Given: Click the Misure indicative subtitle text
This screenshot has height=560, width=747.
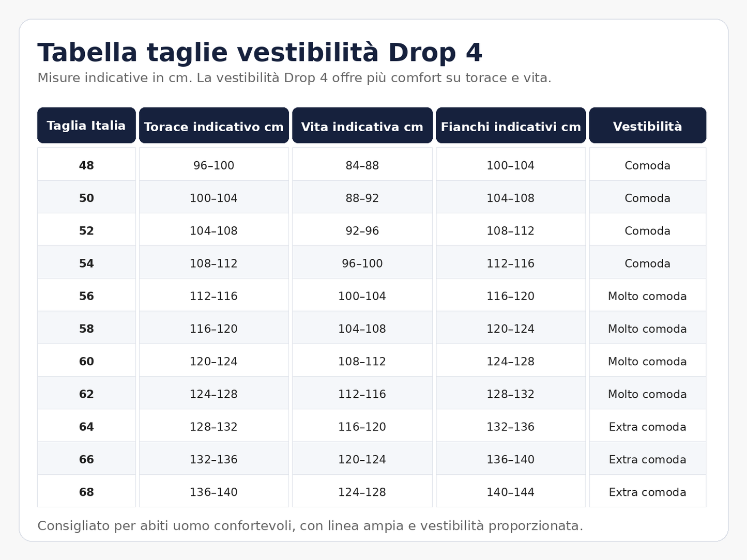Looking at the screenshot, I should (x=294, y=78).
